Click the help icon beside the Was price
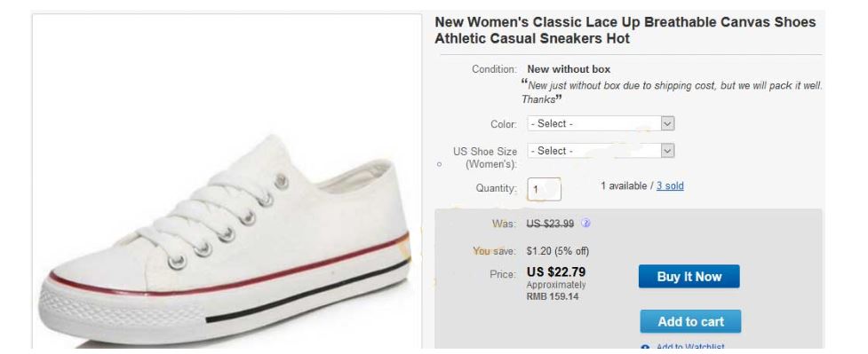Viewport: 868px width, 354px height. [585, 224]
